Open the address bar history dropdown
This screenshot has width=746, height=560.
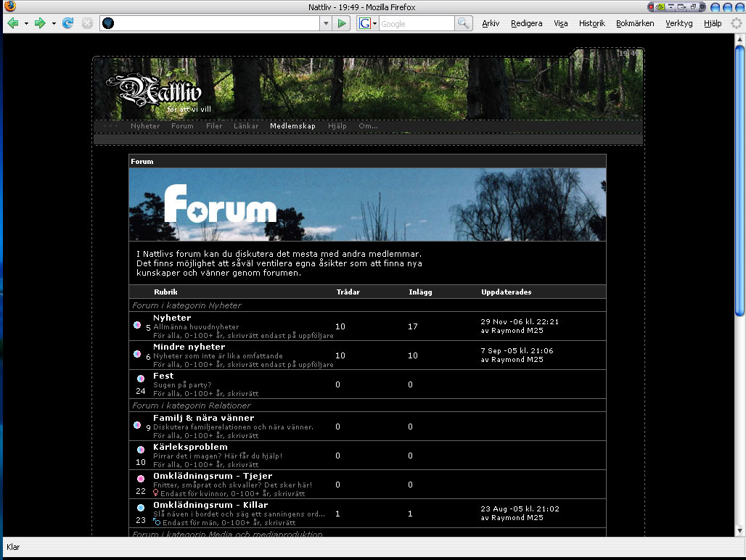click(325, 23)
